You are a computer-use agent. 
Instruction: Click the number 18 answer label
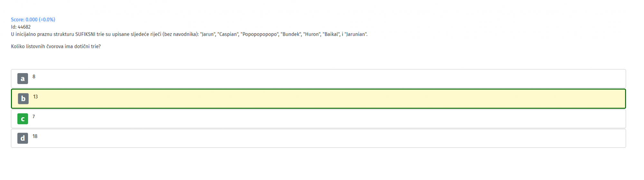35,136
